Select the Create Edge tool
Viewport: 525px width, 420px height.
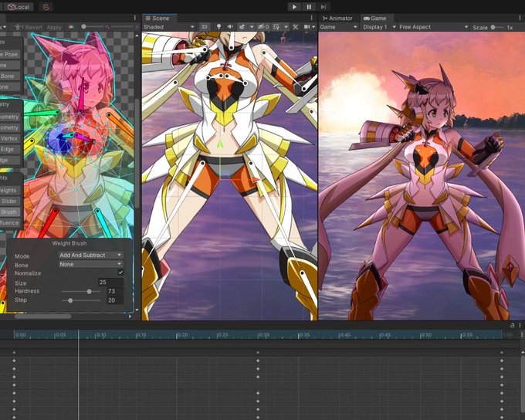10,149
